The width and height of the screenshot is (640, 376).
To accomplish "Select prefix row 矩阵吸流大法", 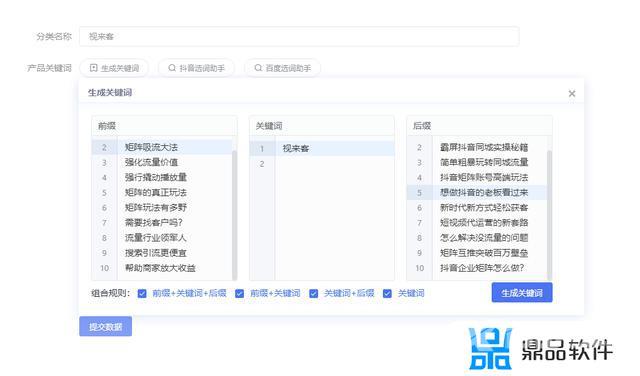I will tap(162, 147).
